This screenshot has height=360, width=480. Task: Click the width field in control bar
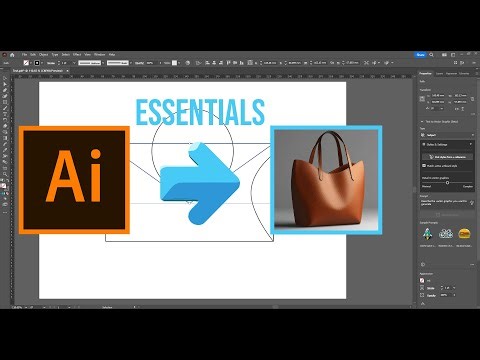tap(320, 63)
